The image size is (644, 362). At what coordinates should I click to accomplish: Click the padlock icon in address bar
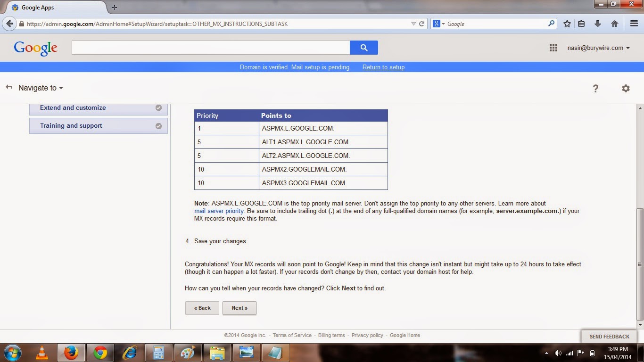[x=21, y=24]
